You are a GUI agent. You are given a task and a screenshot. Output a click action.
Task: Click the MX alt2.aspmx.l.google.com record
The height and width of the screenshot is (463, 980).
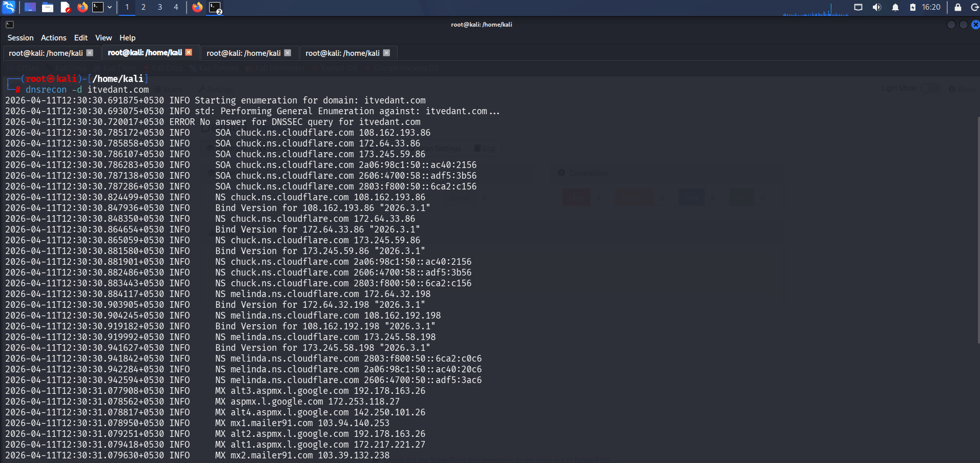(x=215, y=434)
